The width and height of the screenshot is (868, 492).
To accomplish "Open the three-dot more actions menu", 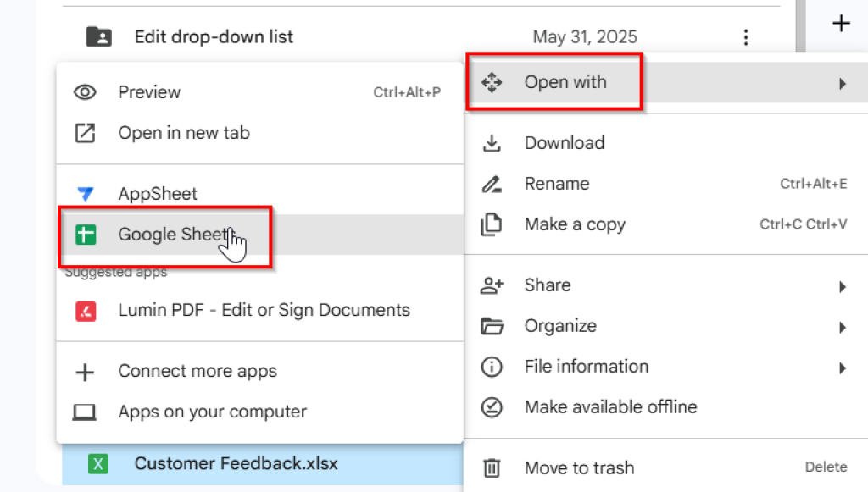I will pyautogui.click(x=745, y=36).
